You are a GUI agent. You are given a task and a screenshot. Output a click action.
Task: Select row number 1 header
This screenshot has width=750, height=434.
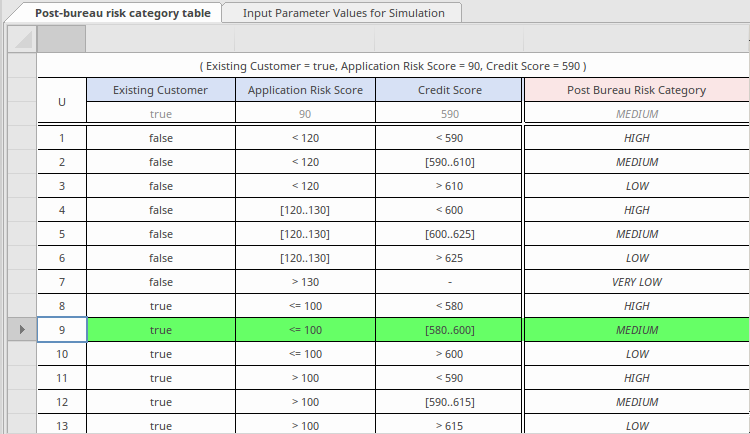click(62, 138)
